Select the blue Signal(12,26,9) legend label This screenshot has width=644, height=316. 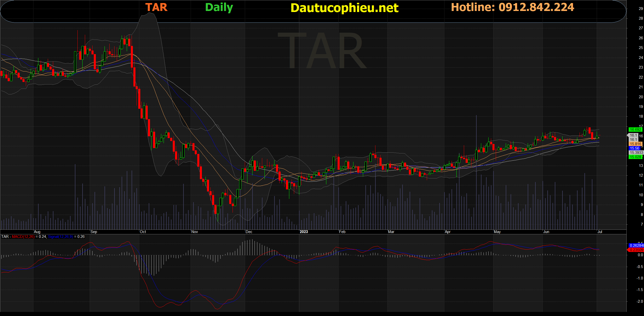coord(60,237)
